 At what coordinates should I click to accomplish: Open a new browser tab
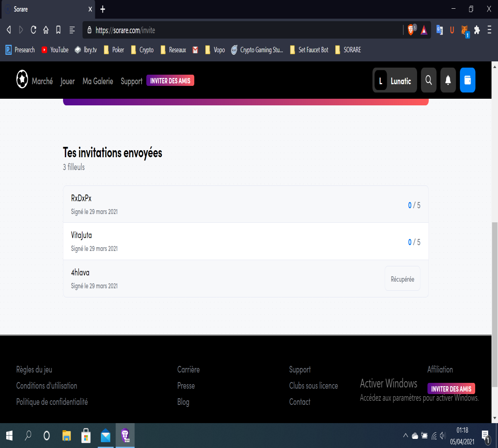coord(103,9)
